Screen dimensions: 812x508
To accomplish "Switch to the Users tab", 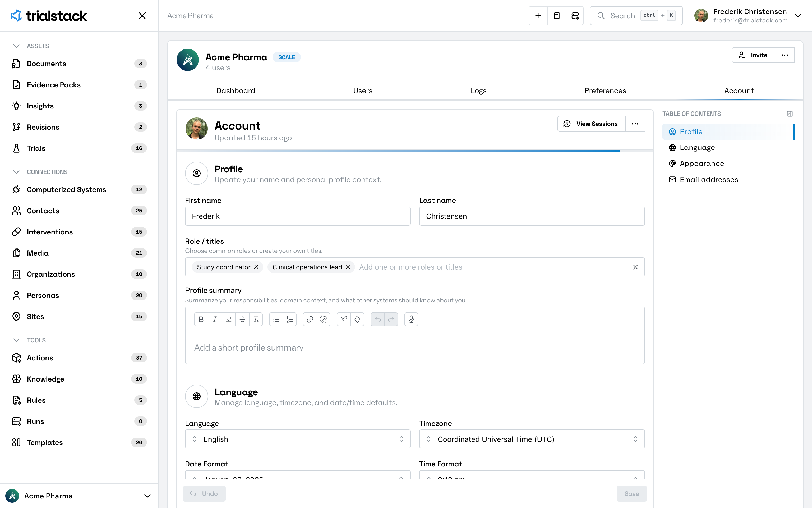I will pyautogui.click(x=363, y=91).
